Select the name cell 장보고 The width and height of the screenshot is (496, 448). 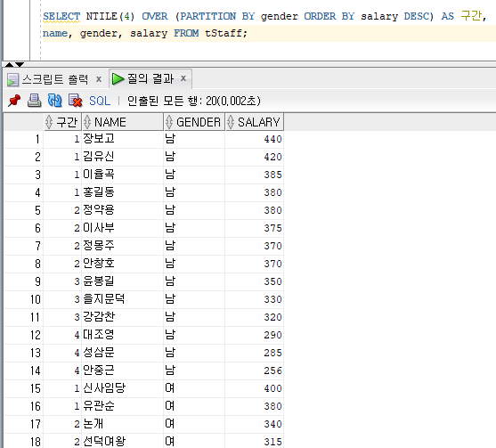click(x=123, y=139)
